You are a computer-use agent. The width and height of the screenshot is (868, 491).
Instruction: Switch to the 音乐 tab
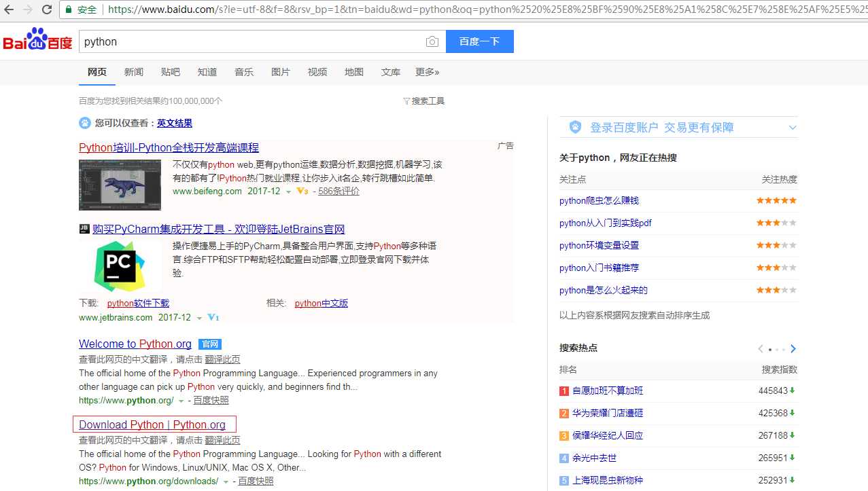[x=244, y=72]
